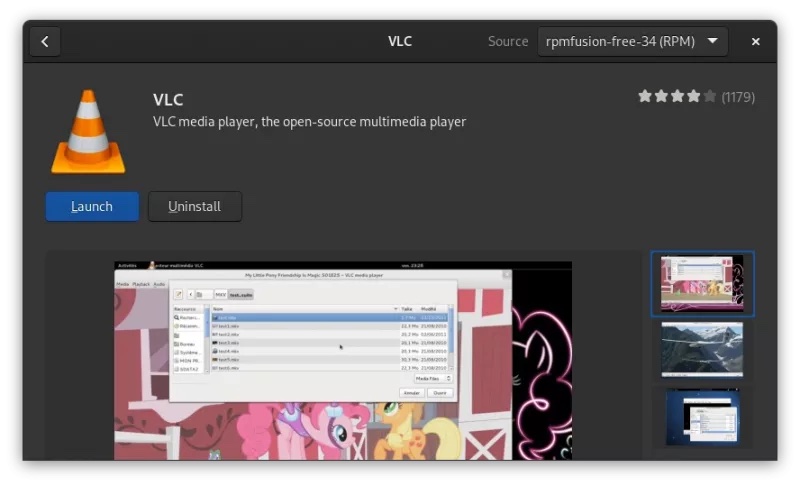Select the mountain glider screenshot thumbnail
The width and height of the screenshot is (800, 486).
[702, 350]
